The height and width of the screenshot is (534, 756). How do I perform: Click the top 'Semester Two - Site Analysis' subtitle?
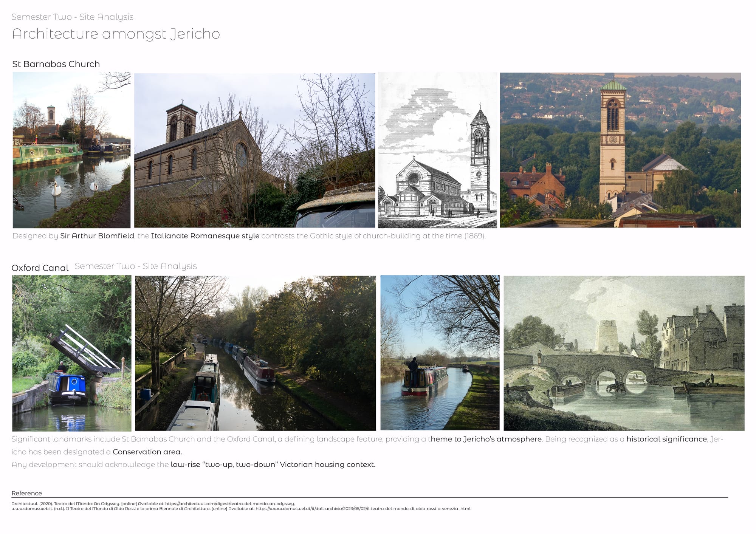click(x=72, y=17)
